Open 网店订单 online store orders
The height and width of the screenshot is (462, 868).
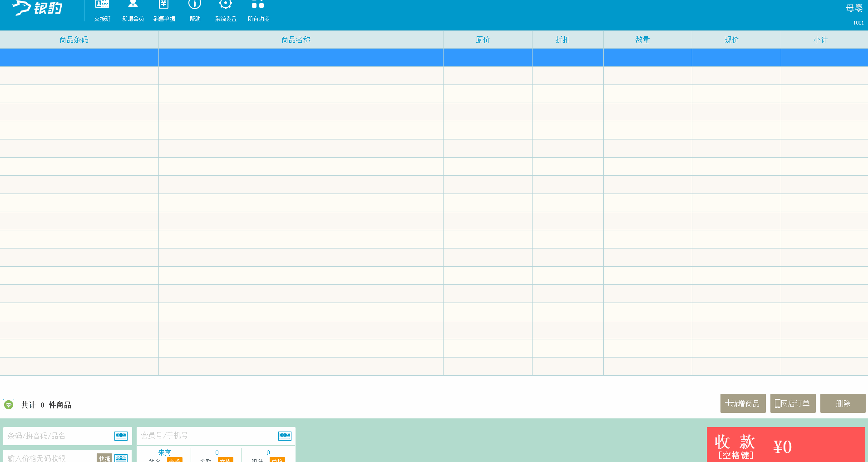tap(793, 403)
